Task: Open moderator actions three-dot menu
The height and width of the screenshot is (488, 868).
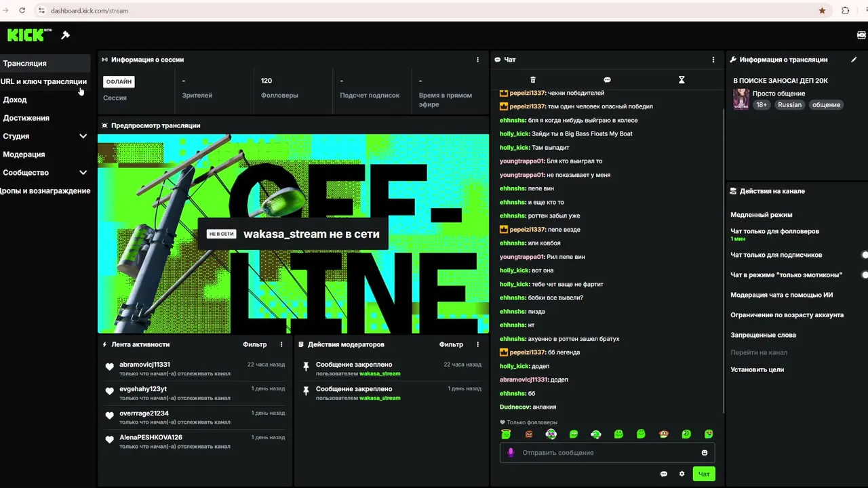Action: pos(477,344)
